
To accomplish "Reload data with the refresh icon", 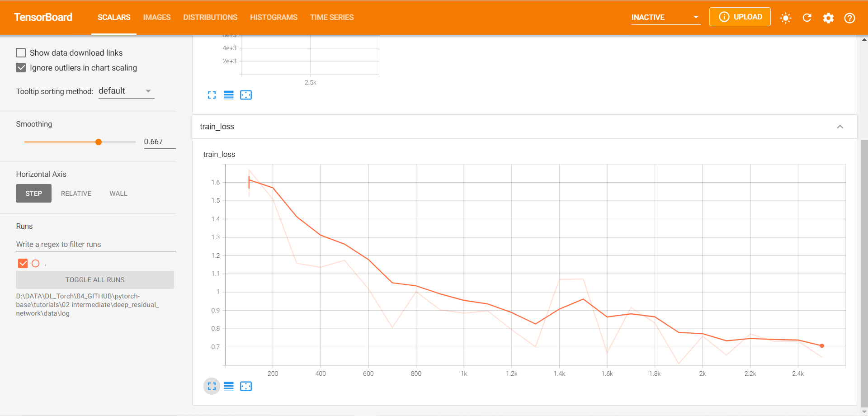I will [x=807, y=18].
